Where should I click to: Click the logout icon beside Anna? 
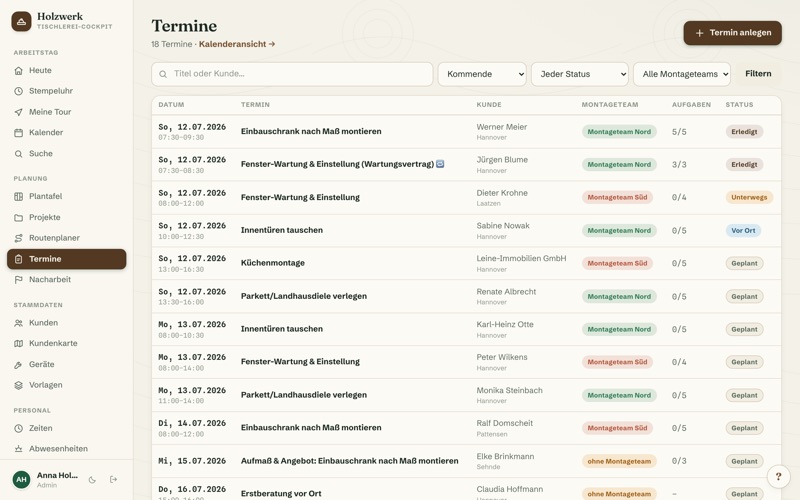(113, 480)
